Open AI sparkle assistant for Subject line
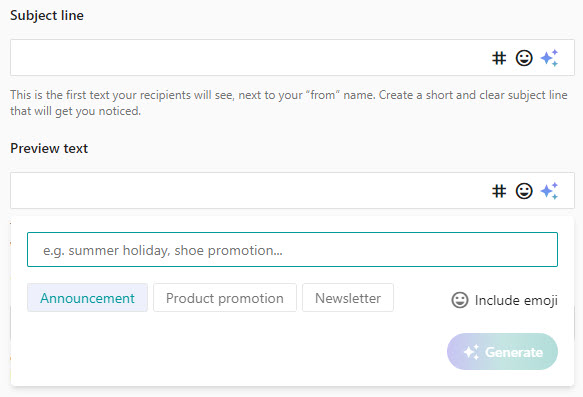 (549, 58)
